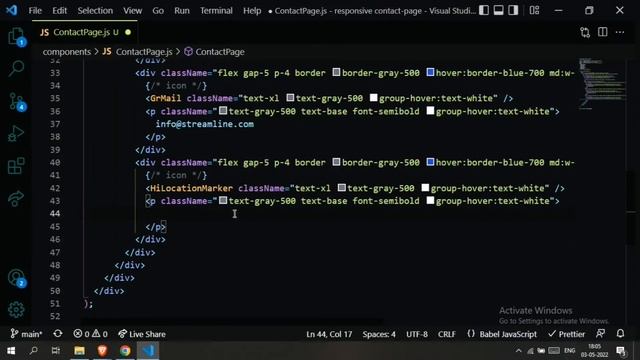This screenshot has height=360, width=640.
Task: Click hover:border-blue-700 swatch on line 33
Action: click(x=430, y=72)
